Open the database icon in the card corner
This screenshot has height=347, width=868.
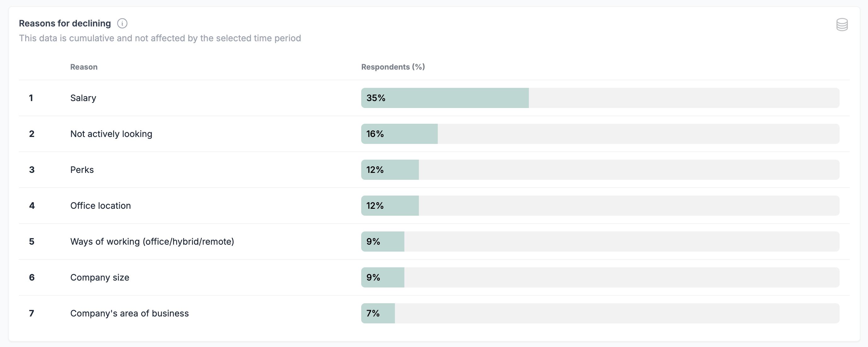[842, 25]
